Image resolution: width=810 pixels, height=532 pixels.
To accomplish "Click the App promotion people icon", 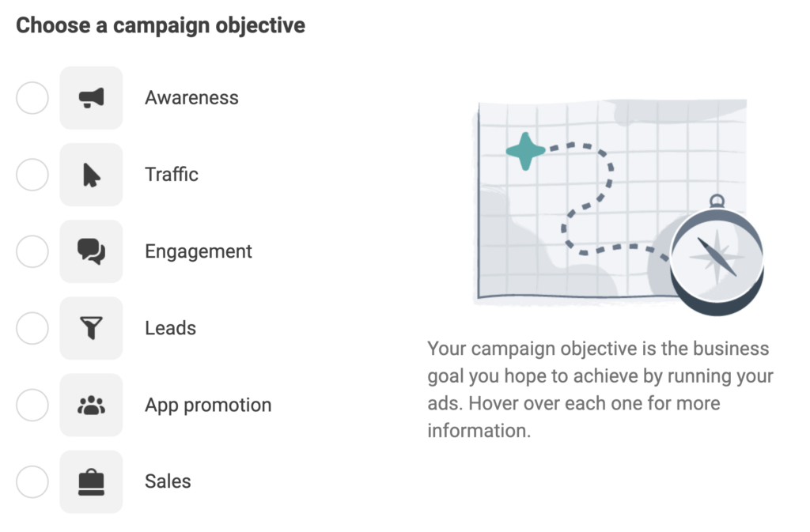I will pos(91,405).
